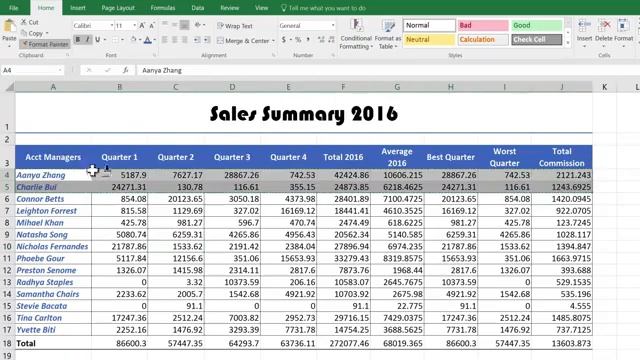The width and height of the screenshot is (640, 360).
Task: Toggle Bottom Align in Alignment group
Action: click(x=184, y=25)
